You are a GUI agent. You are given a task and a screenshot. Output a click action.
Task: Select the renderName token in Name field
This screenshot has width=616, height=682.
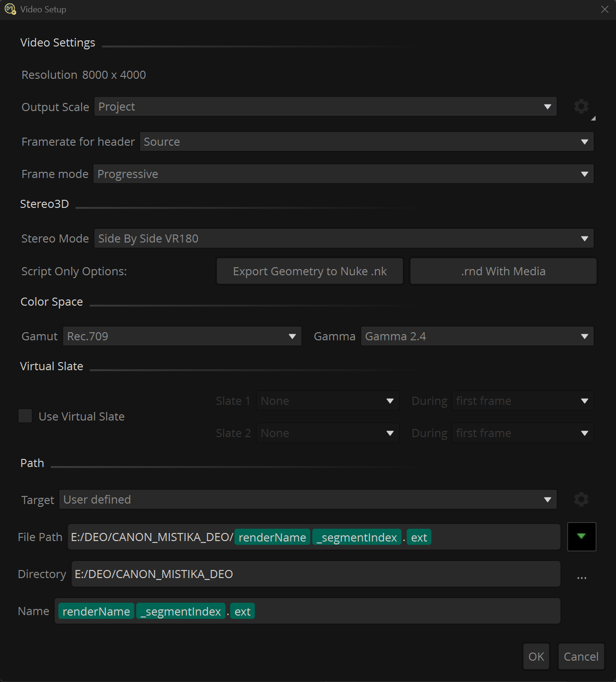[x=96, y=611]
